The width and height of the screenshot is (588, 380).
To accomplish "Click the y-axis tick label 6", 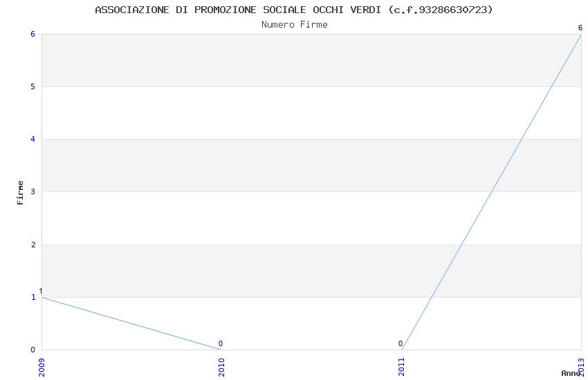I will 33,34.
